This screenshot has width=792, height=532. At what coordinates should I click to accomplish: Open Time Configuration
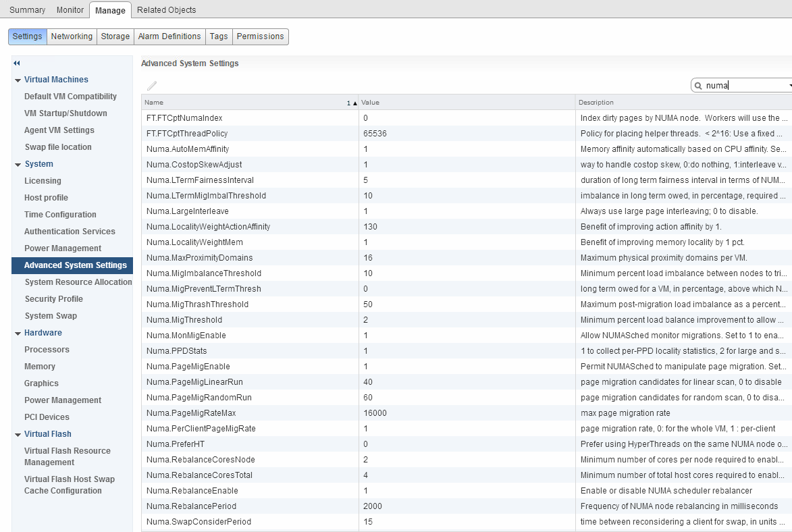pyautogui.click(x=60, y=214)
